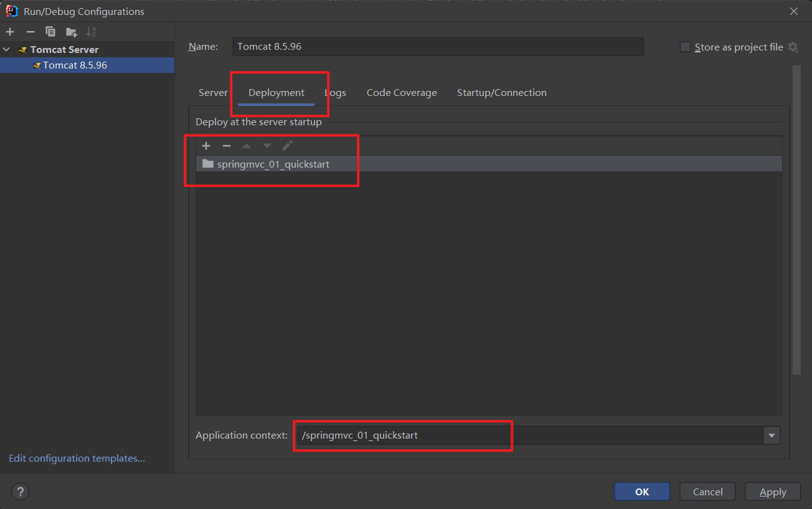Add a new run configuration
The image size is (812, 509).
[x=10, y=32]
